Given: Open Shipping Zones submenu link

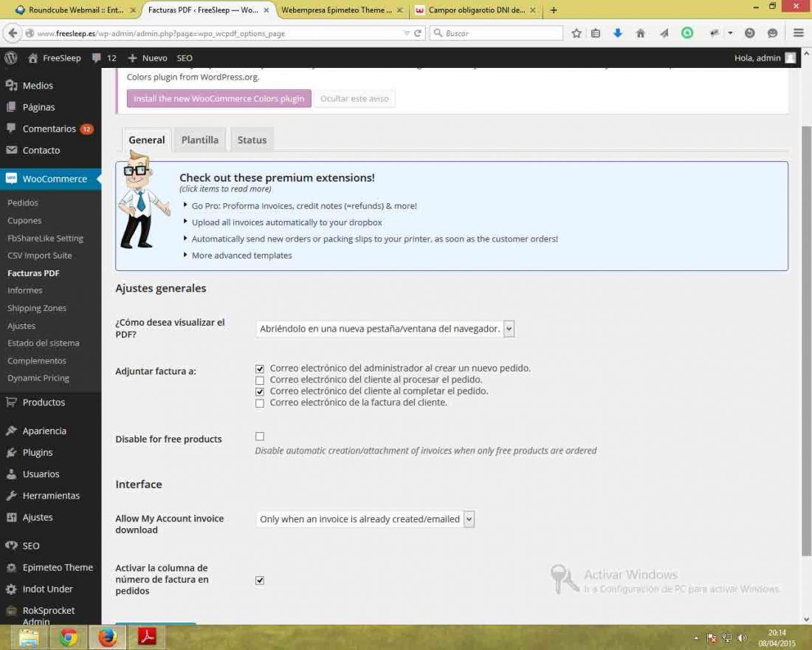Looking at the screenshot, I should (x=37, y=308).
